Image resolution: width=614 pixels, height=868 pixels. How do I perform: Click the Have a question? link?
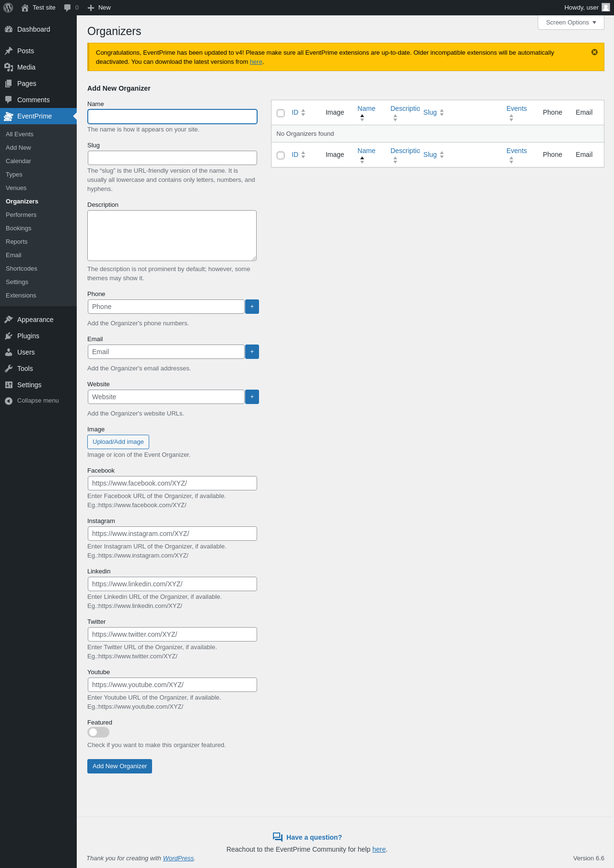(314, 837)
